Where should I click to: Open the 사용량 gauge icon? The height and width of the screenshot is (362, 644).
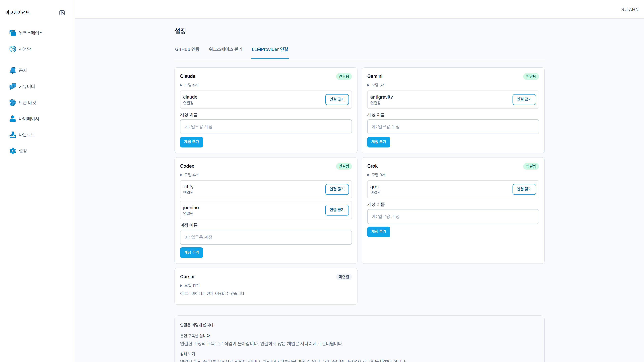pos(13,49)
